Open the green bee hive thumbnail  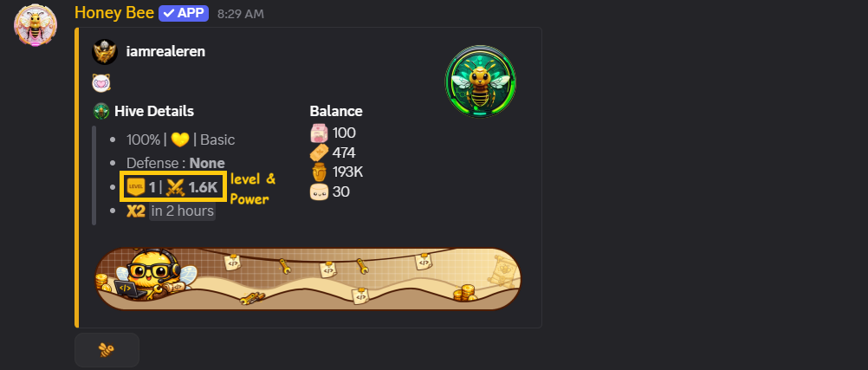481,81
